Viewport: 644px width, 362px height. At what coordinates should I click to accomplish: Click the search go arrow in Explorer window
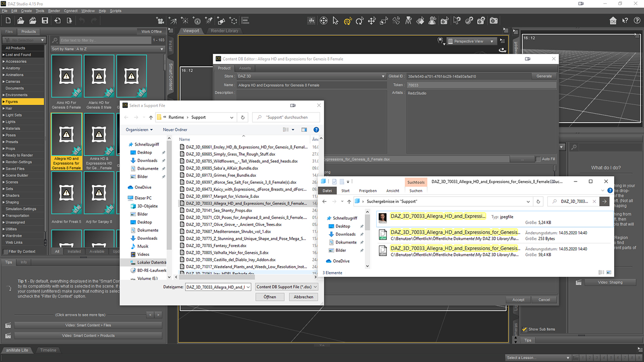point(604,201)
